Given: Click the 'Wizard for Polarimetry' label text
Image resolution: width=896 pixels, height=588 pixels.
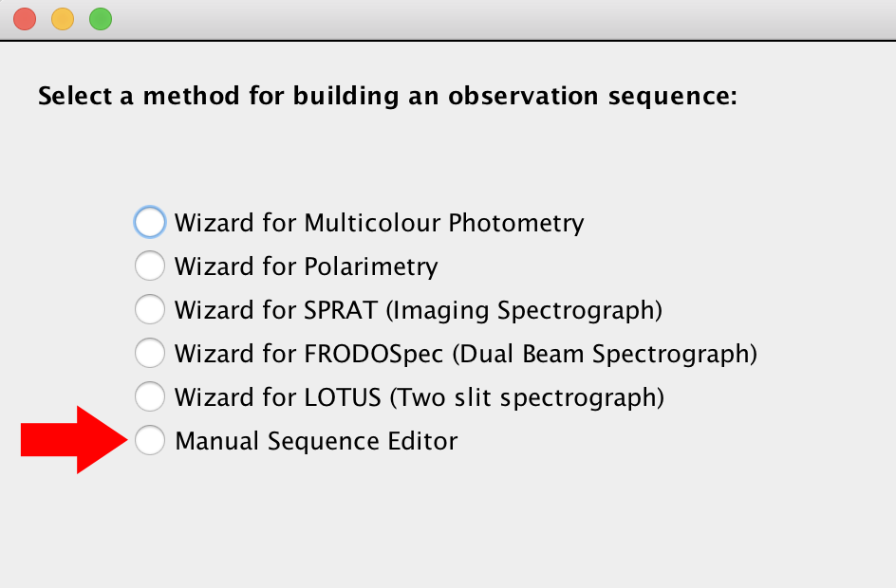Looking at the screenshot, I should 306,266.
